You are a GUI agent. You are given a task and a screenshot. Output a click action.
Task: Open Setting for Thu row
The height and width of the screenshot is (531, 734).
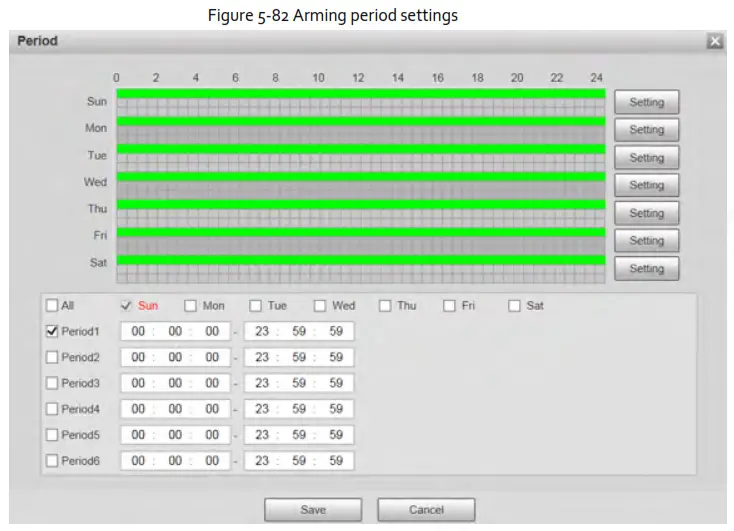click(646, 213)
